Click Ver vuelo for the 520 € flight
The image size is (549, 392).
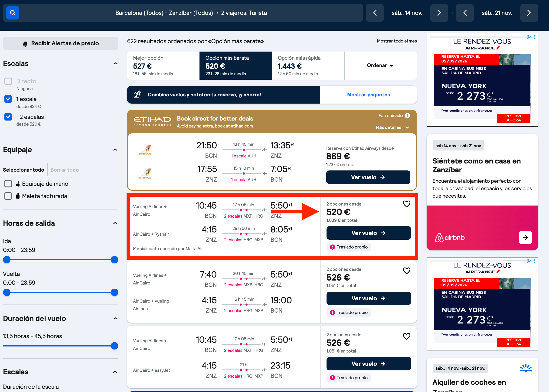tap(369, 233)
